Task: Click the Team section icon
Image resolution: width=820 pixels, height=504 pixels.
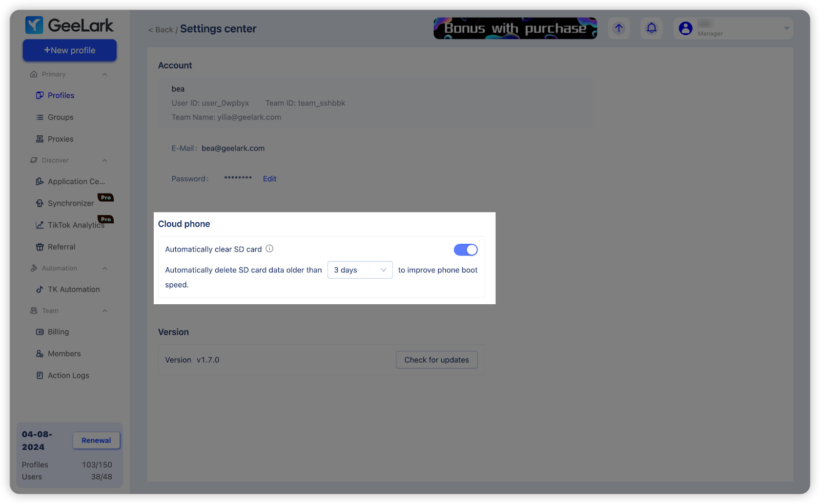Action: [x=34, y=311]
